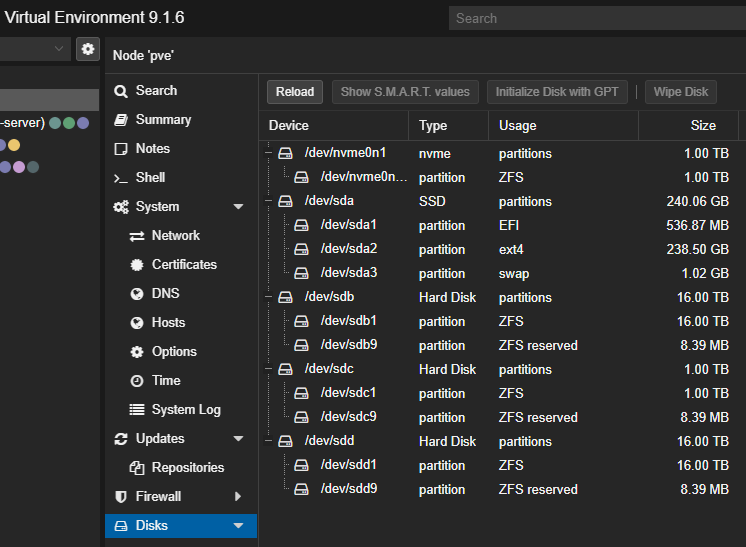The height and width of the screenshot is (547, 746).
Task: Click the certificate icon beside Certificates
Action: tap(137, 265)
